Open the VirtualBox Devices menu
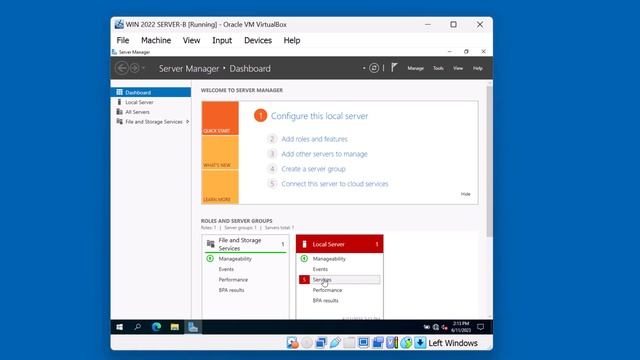The image size is (640, 360). tap(258, 40)
